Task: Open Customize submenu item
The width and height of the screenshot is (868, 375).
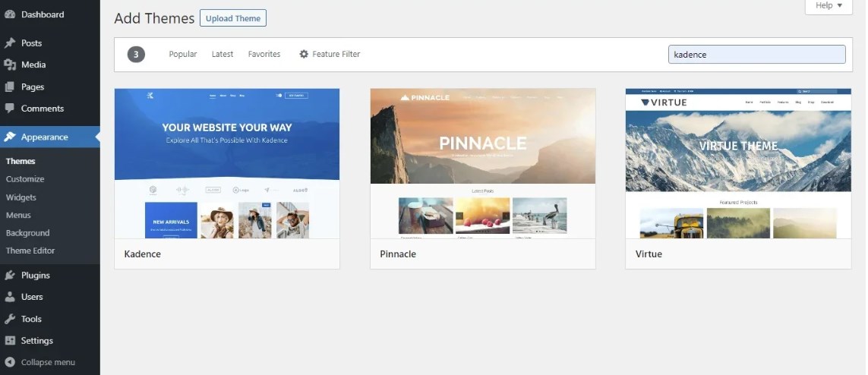Action: pyautogui.click(x=25, y=179)
